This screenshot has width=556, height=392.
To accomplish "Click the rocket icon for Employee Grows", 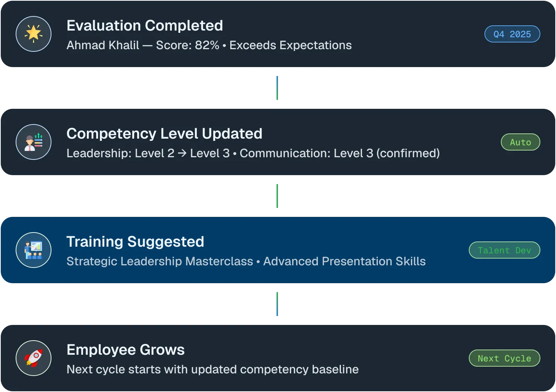I will click(x=34, y=358).
